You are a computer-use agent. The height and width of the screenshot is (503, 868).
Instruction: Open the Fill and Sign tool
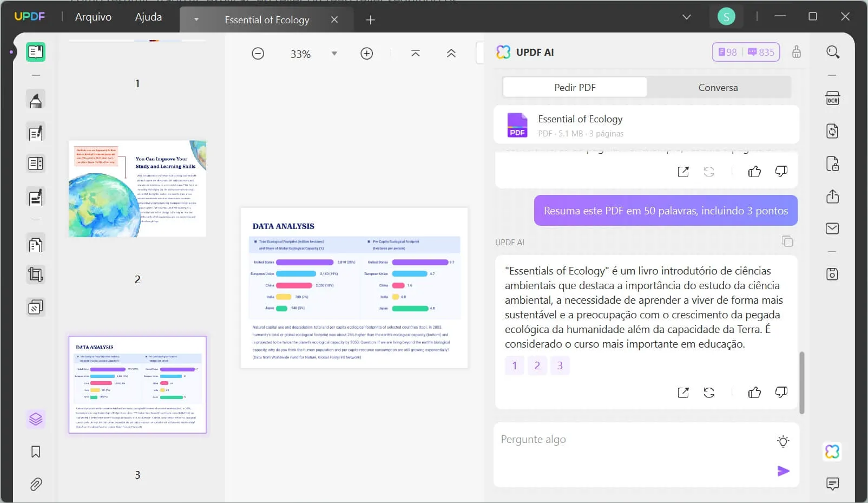pos(36,198)
